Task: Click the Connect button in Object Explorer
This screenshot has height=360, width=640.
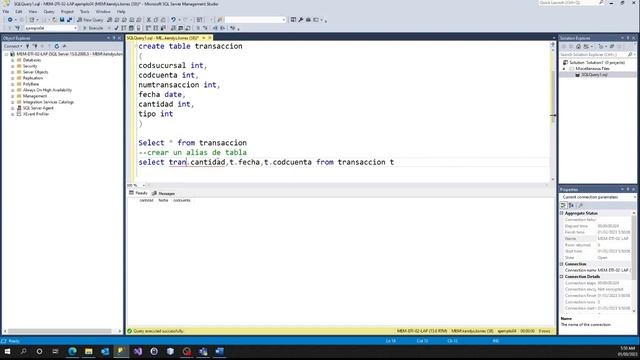Action: (x=12, y=46)
